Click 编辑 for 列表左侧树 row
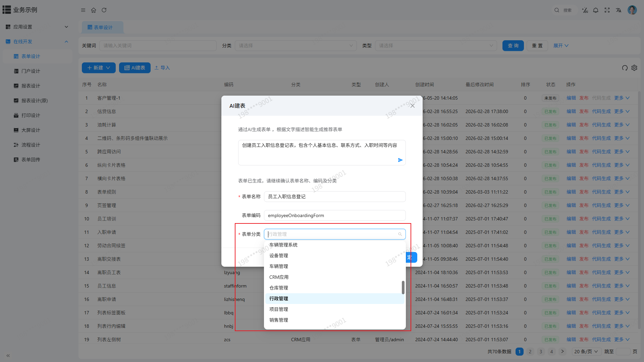Screen dimensions: 644x362 point(571,340)
